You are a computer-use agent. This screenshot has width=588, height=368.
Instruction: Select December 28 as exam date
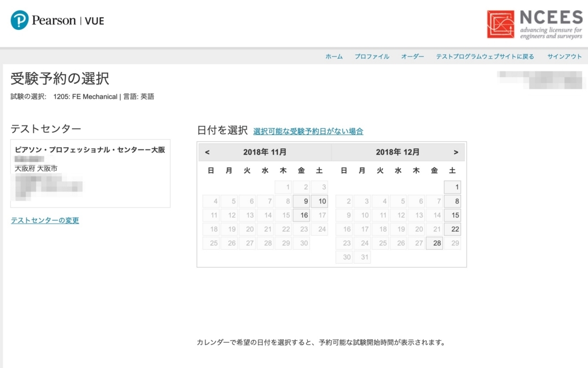click(x=434, y=243)
